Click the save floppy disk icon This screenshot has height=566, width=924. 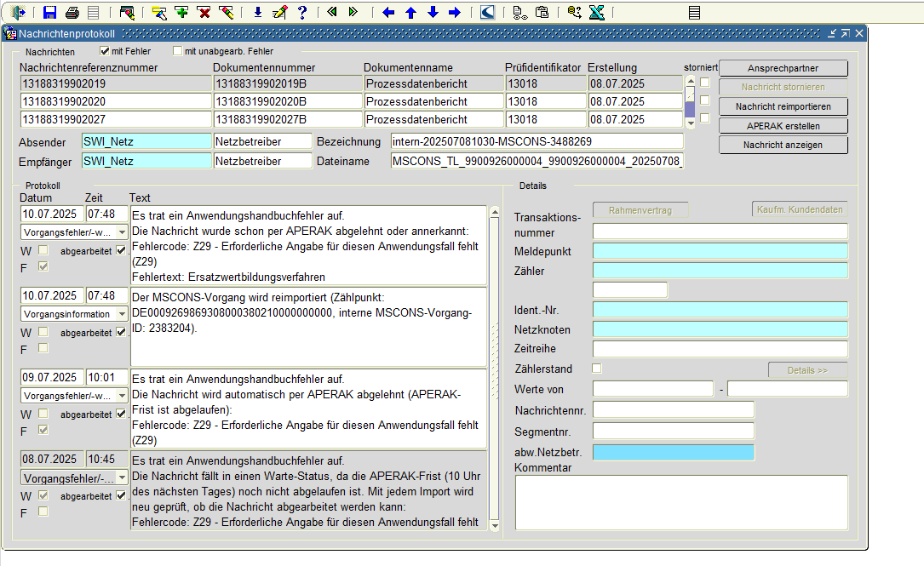(x=50, y=13)
